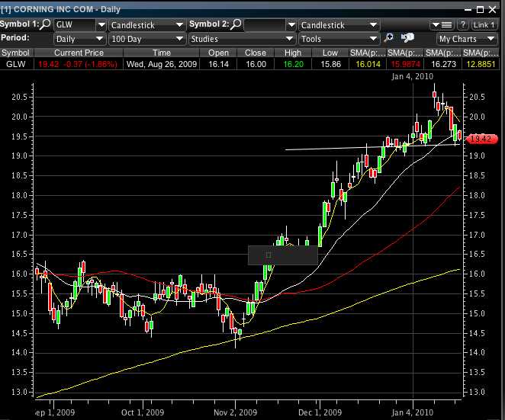505x420 pixels.
Task: Open the My Charts dropdown button
Action: (x=466, y=38)
